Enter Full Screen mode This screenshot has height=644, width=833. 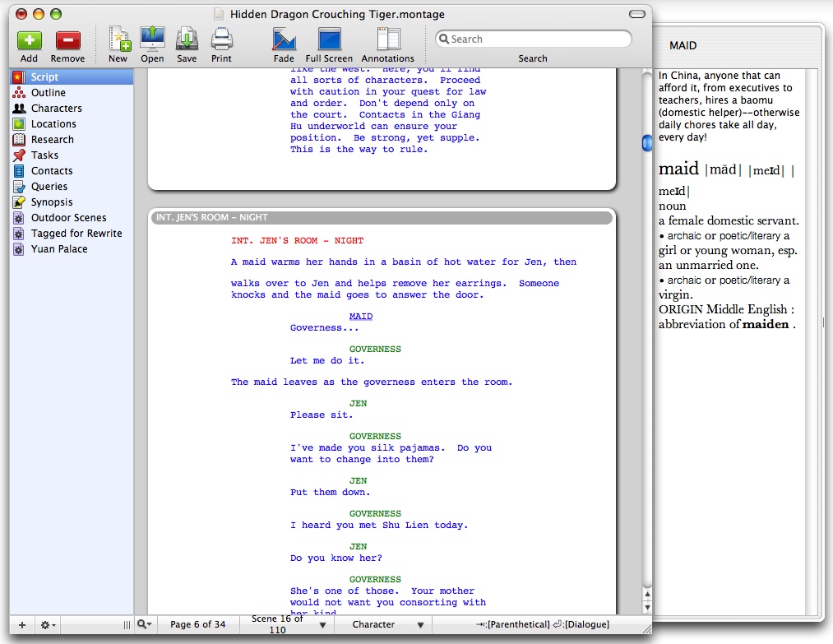click(x=329, y=39)
